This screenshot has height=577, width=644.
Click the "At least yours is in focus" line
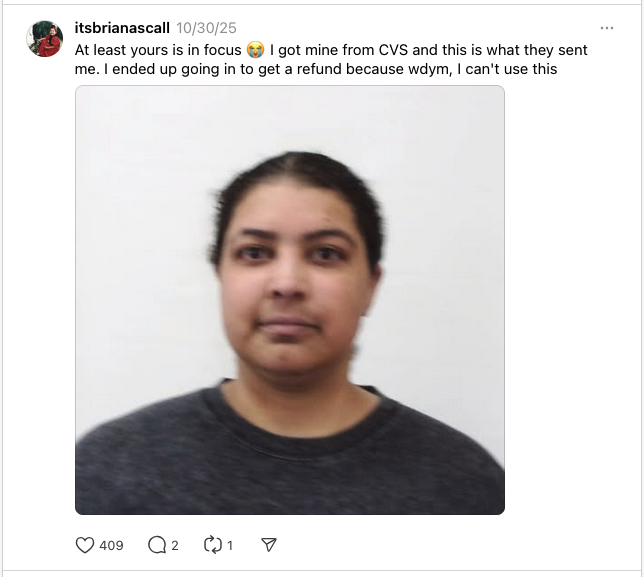pyautogui.click(x=158, y=50)
